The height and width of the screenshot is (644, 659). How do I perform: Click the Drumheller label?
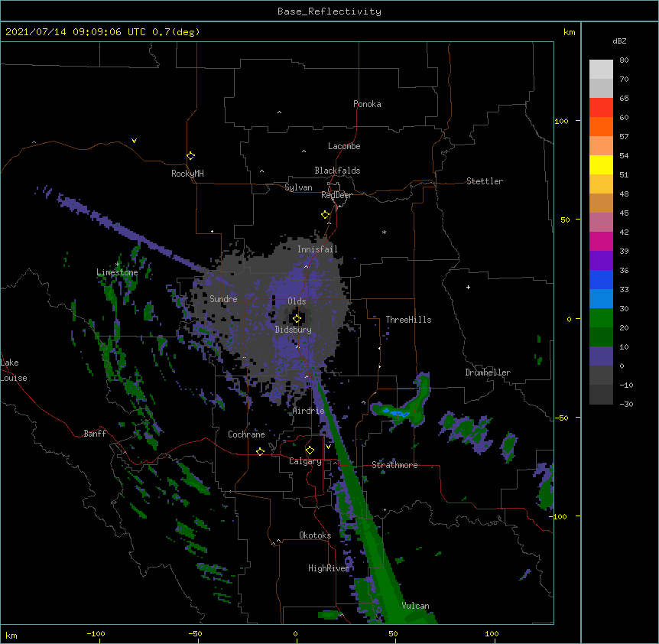point(488,372)
